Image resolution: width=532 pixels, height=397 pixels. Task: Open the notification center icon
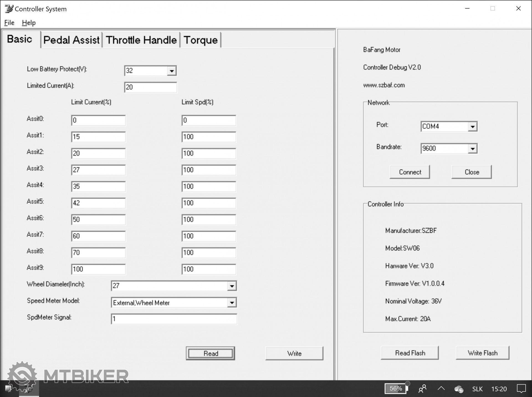pos(521,389)
